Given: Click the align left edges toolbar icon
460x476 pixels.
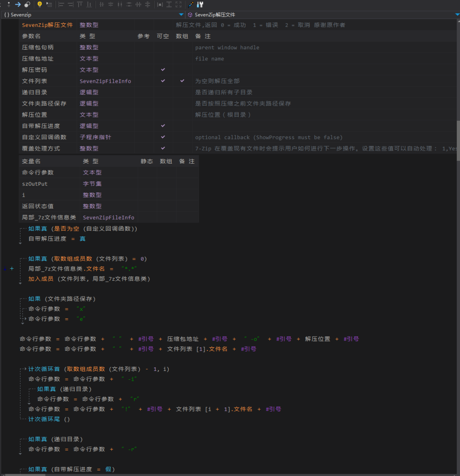Looking at the screenshot, I should [61, 5].
